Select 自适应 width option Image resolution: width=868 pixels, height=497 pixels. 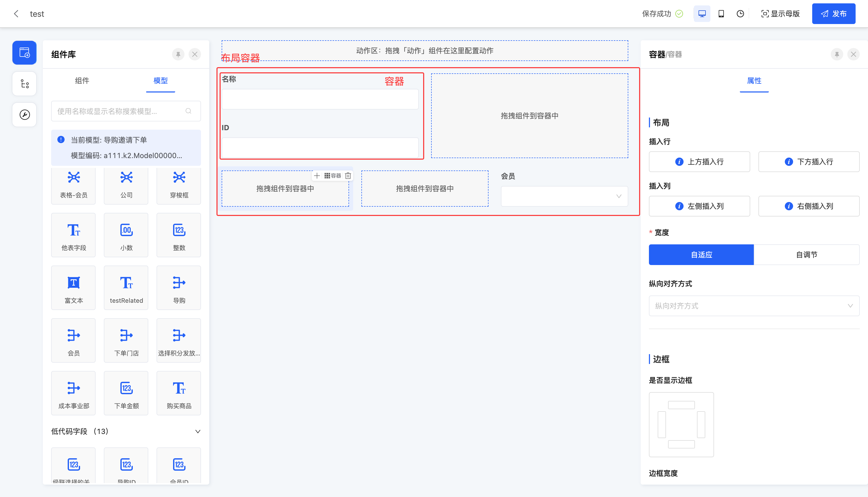[701, 255]
